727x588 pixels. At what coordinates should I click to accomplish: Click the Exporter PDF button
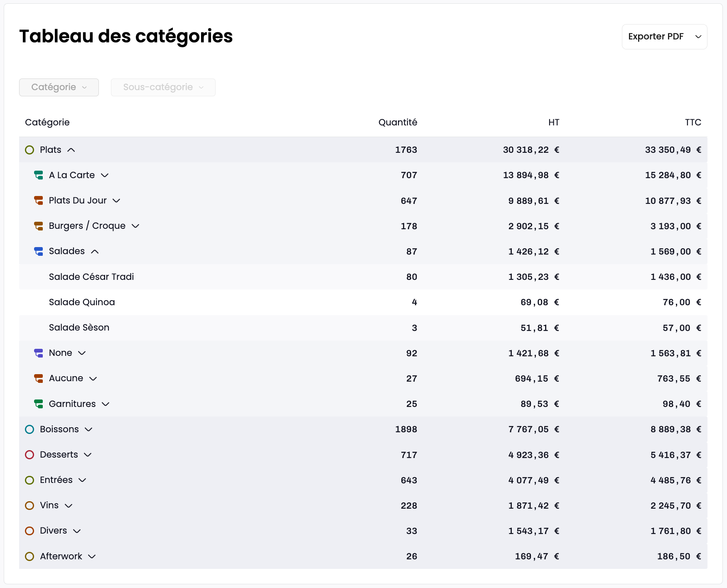point(656,37)
